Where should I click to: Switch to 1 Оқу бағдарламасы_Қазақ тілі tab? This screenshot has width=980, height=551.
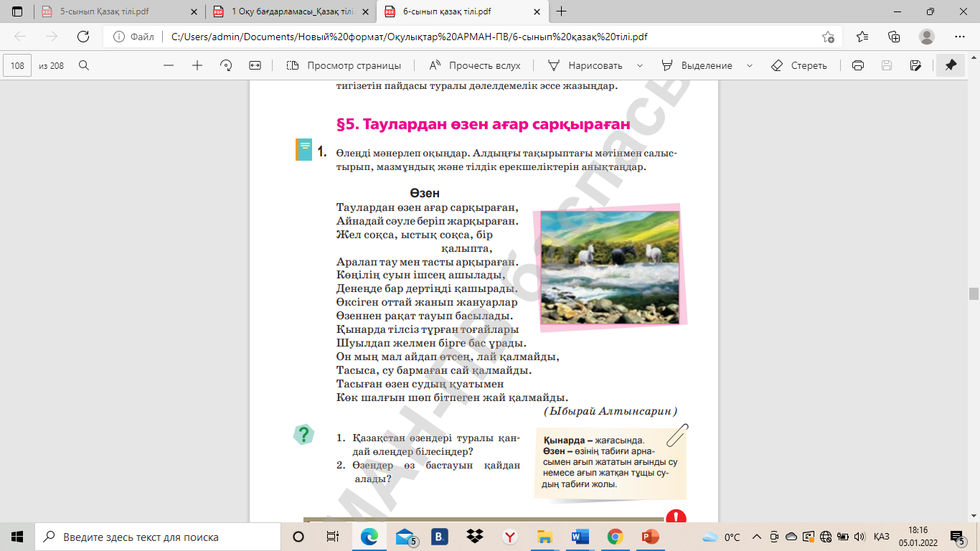pos(291,11)
